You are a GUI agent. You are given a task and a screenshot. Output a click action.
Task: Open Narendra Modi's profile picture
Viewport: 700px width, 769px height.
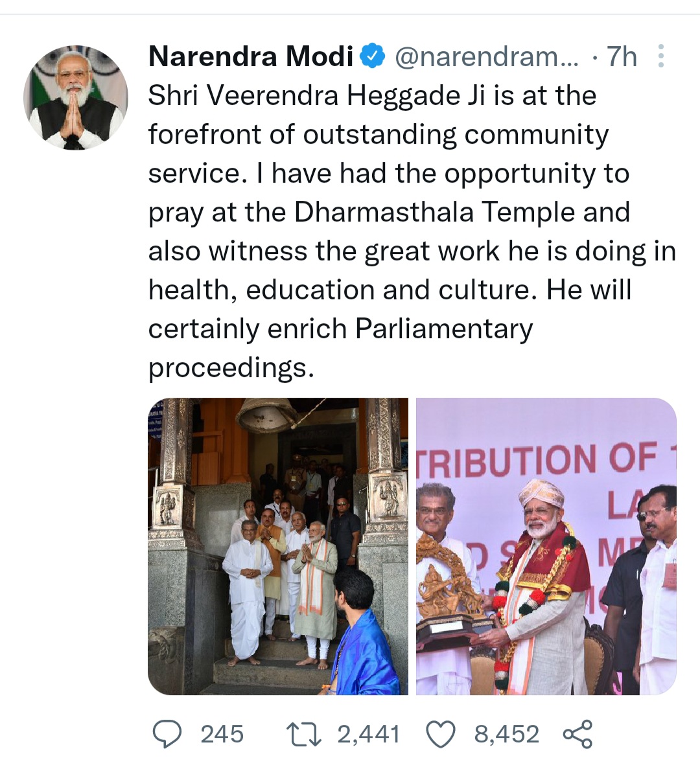75,97
